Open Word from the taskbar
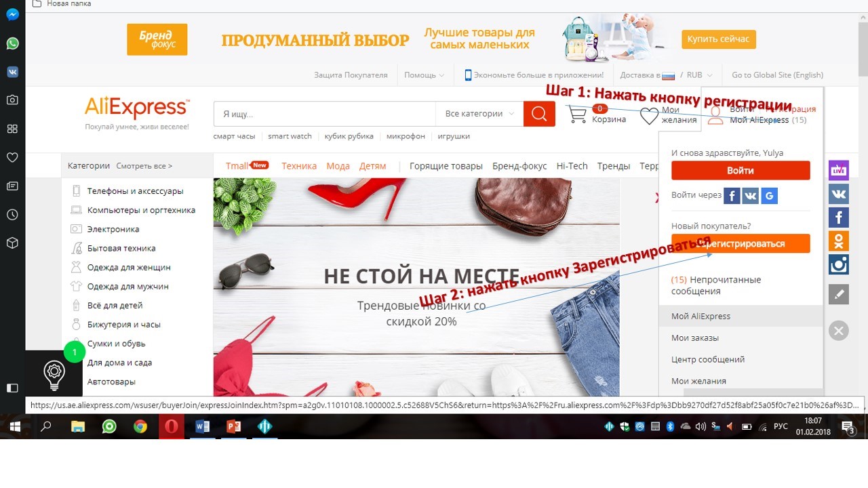The image size is (868, 488). [203, 426]
